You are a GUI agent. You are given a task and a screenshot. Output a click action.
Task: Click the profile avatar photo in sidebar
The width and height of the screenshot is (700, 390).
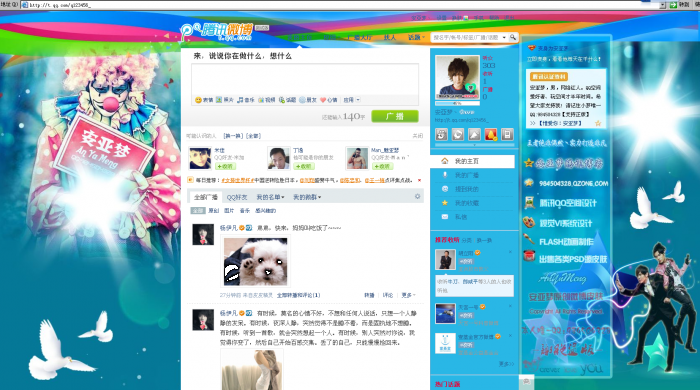click(x=457, y=77)
